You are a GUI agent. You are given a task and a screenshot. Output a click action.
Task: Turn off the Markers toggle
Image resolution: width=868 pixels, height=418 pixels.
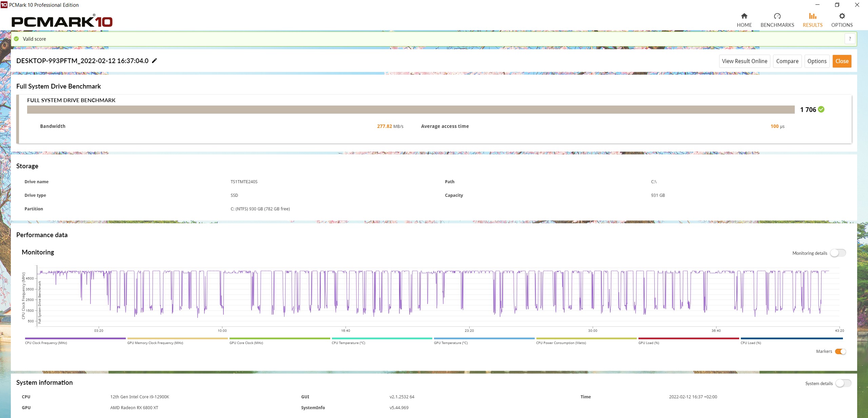coord(841,351)
